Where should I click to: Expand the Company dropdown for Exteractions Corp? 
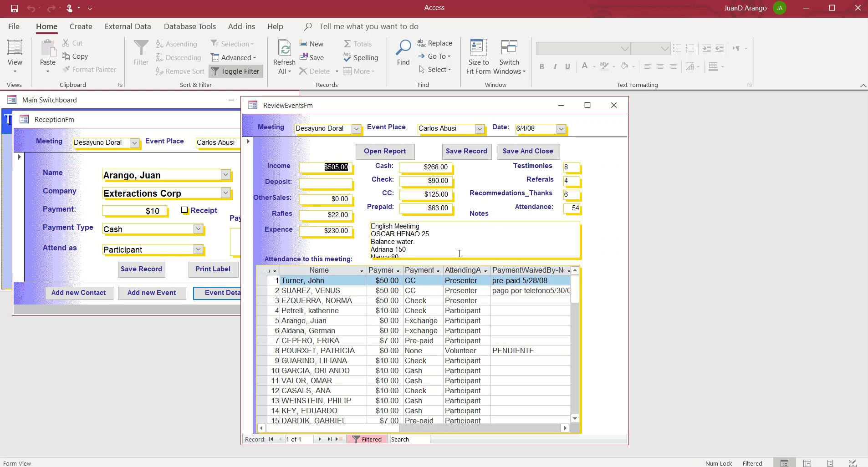click(x=225, y=193)
